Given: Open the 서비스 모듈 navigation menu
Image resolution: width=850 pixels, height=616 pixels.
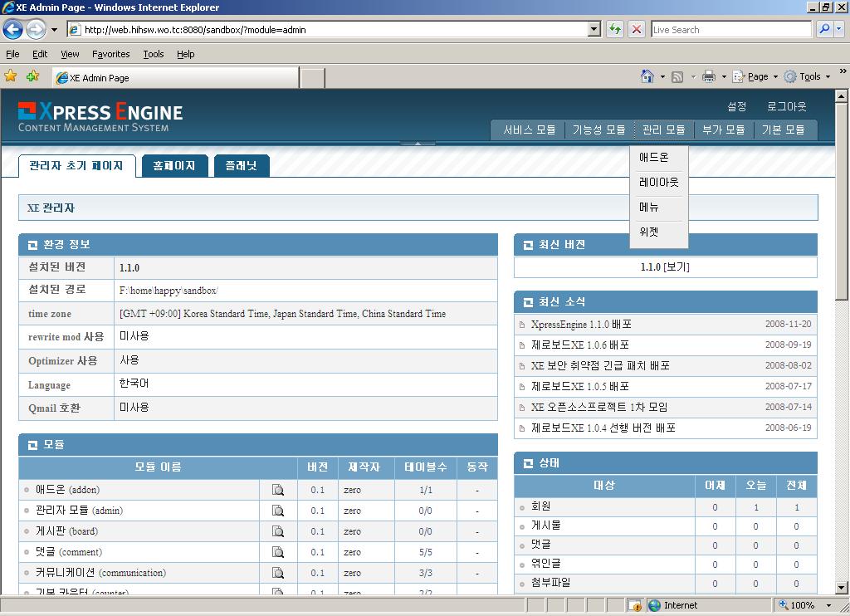Looking at the screenshot, I should (x=530, y=130).
